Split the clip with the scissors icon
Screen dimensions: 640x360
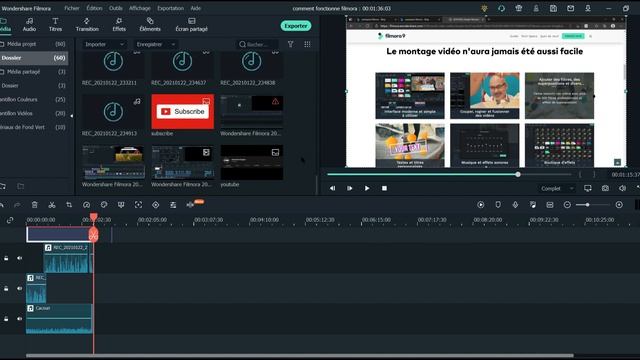(52, 204)
